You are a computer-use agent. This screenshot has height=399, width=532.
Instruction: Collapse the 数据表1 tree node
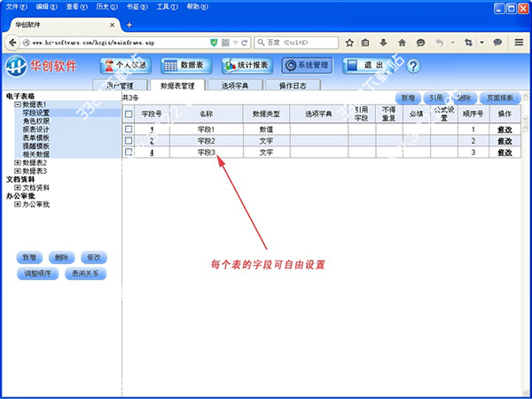(x=18, y=105)
